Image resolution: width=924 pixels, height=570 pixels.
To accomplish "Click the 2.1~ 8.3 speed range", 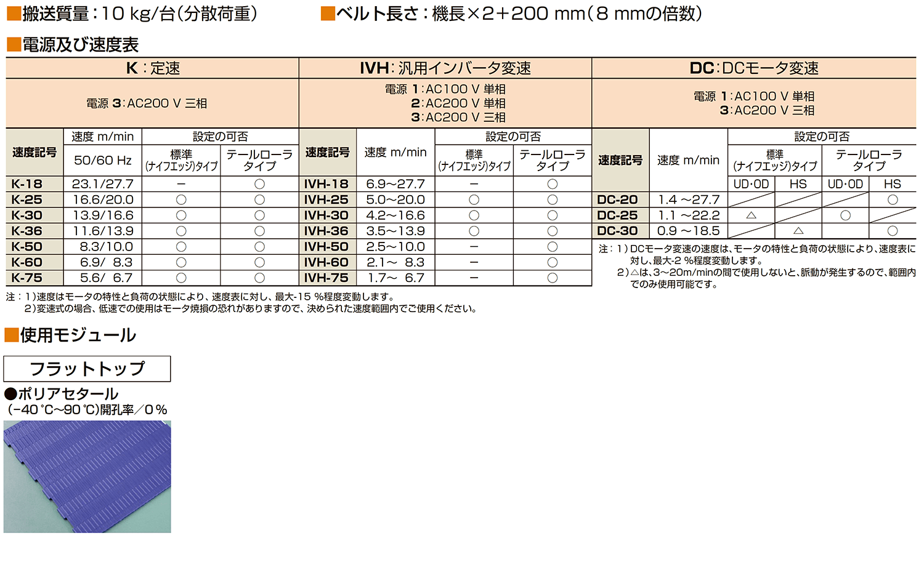I will [395, 262].
